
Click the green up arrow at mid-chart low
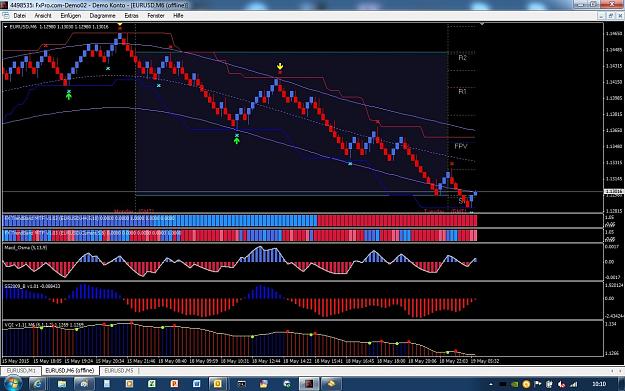pyautogui.click(x=237, y=140)
